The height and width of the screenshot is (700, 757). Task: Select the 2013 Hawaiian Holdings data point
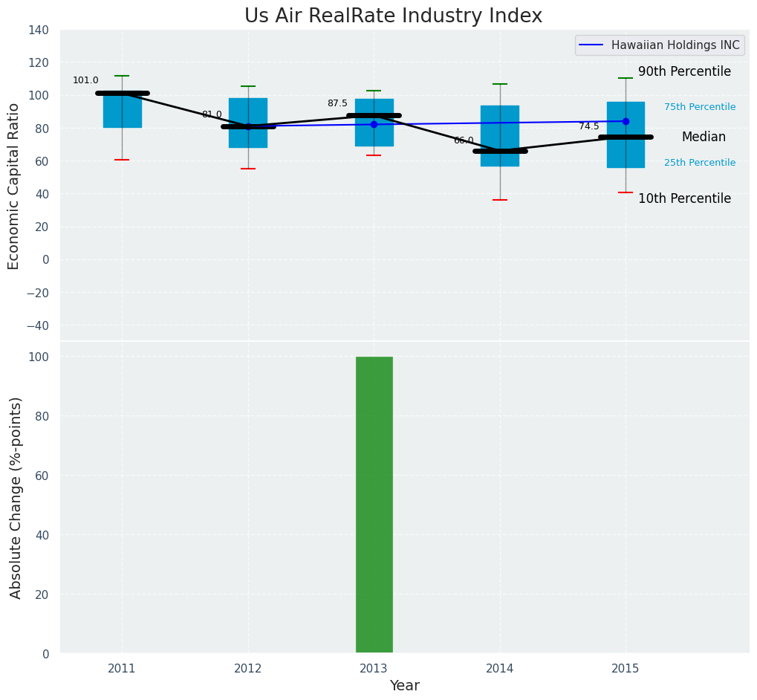(x=374, y=124)
